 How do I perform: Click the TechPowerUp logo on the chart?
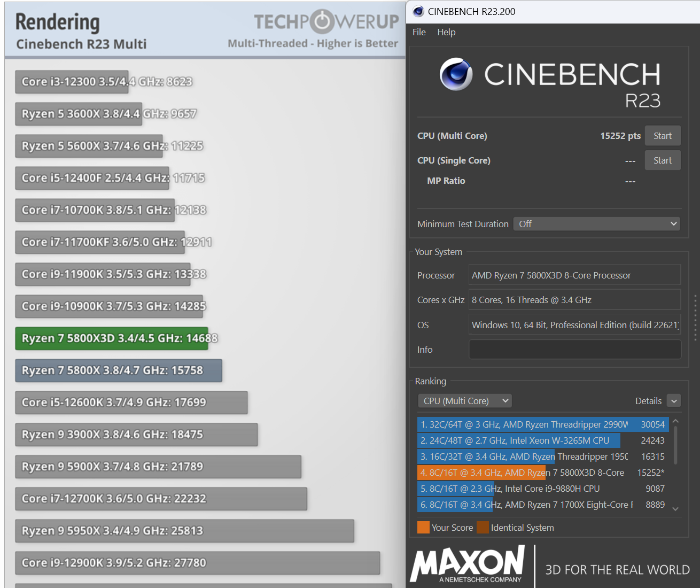pyautogui.click(x=326, y=21)
